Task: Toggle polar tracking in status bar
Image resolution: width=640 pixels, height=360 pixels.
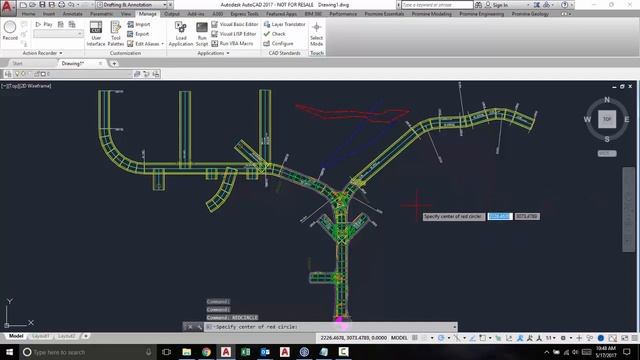Action: pyautogui.click(x=441, y=338)
